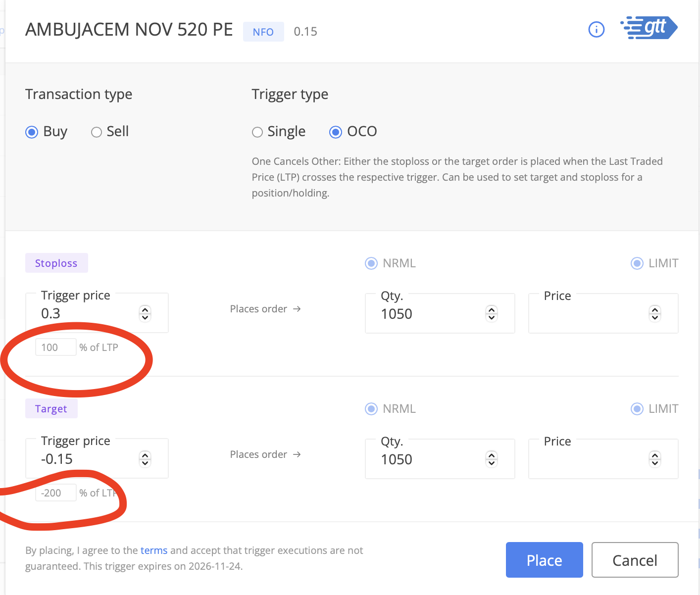Click the Target percent of LTP field
700x595 pixels.
click(55, 493)
